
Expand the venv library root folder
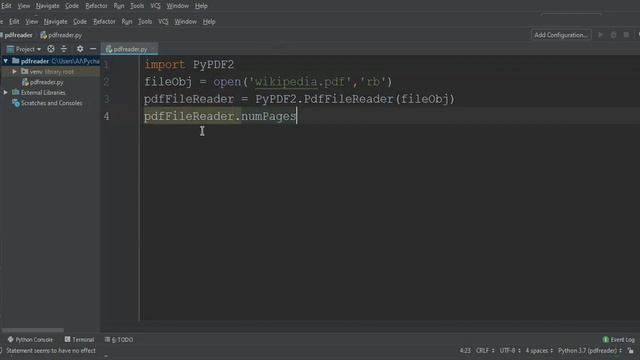15,71
